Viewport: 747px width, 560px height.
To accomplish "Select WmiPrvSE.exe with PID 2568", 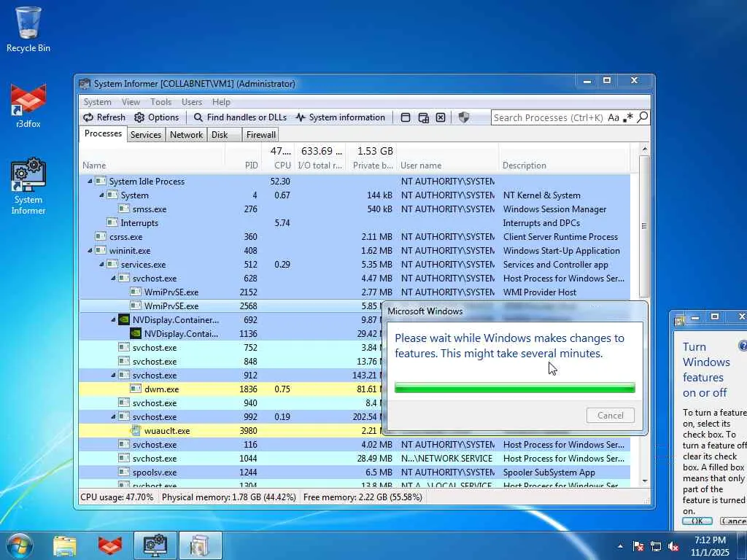I will tap(231, 306).
